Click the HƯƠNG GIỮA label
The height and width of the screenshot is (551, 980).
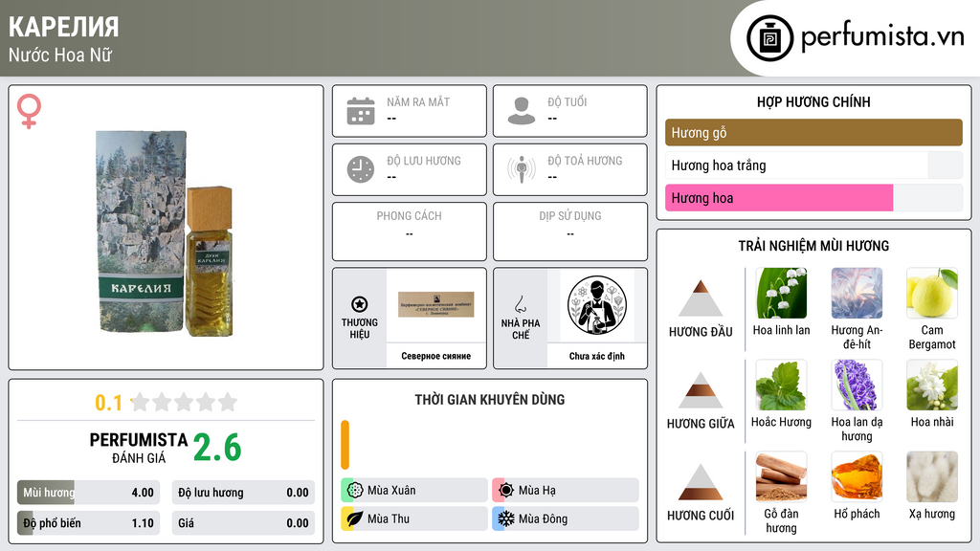click(701, 424)
